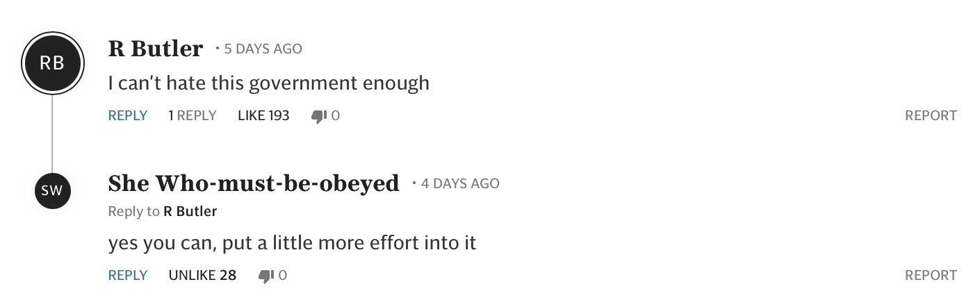The height and width of the screenshot is (307, 980).
Task: Click the "4 days ago" timestamp
Action: (460, 184)
